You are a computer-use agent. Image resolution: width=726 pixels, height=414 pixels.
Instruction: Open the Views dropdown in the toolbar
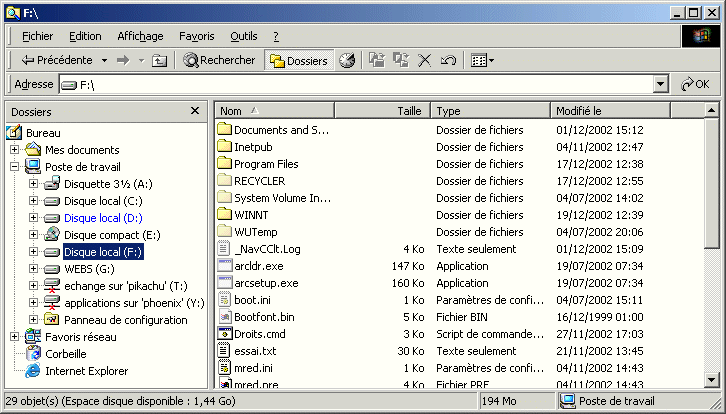click(x=482, y=60)
